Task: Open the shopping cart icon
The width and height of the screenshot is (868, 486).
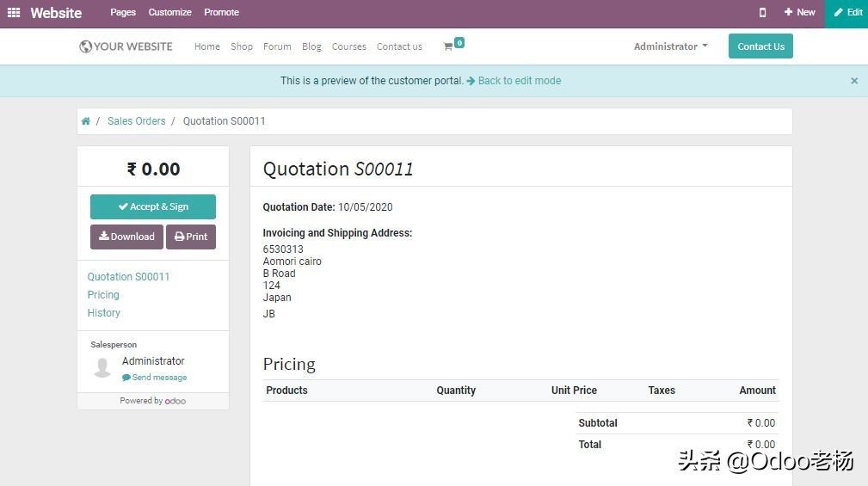Action: 448,46
